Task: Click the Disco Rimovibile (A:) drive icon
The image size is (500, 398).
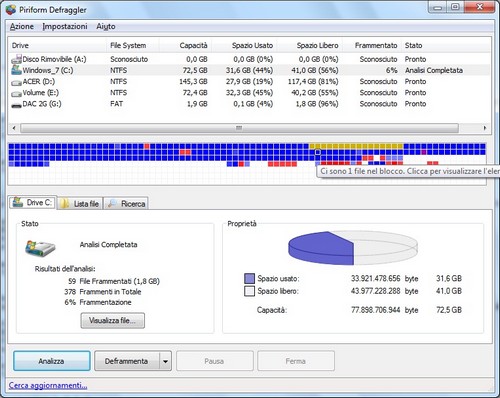Action: tap(16, 59)
